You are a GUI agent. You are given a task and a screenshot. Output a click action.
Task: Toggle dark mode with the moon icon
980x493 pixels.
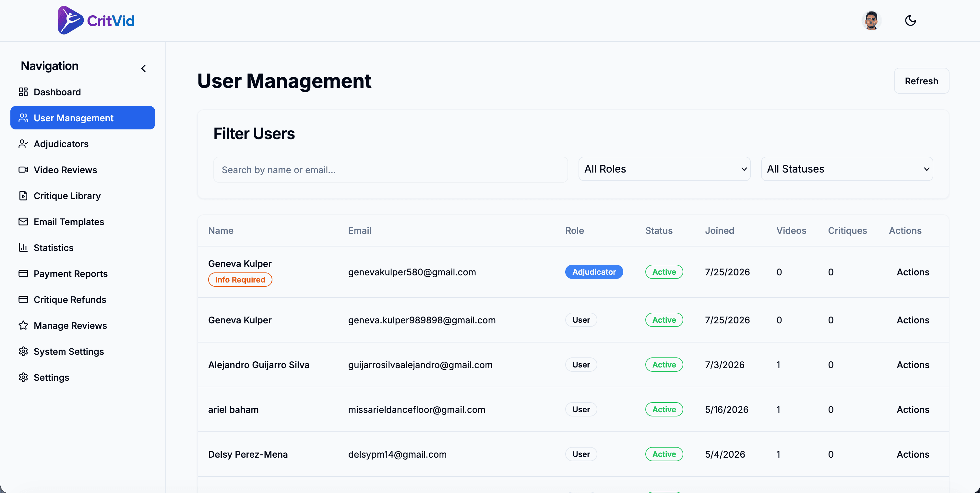click(910, 20)
